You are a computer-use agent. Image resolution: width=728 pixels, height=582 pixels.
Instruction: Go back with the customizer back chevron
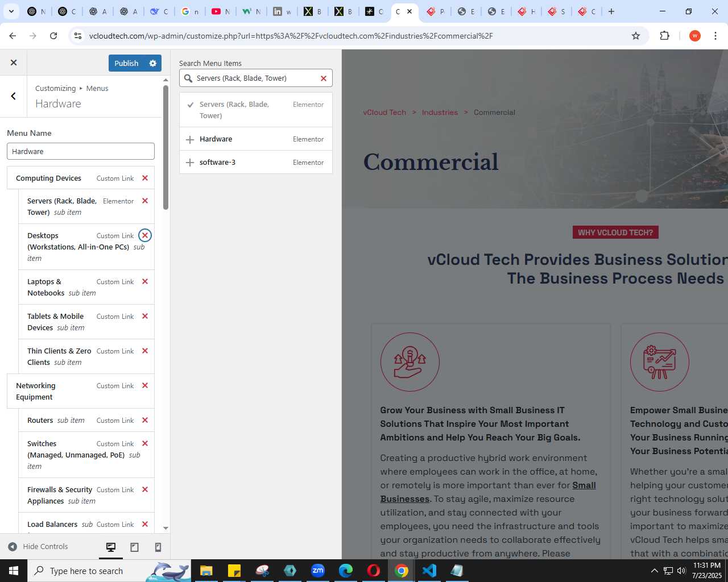(x=14, y=96)
